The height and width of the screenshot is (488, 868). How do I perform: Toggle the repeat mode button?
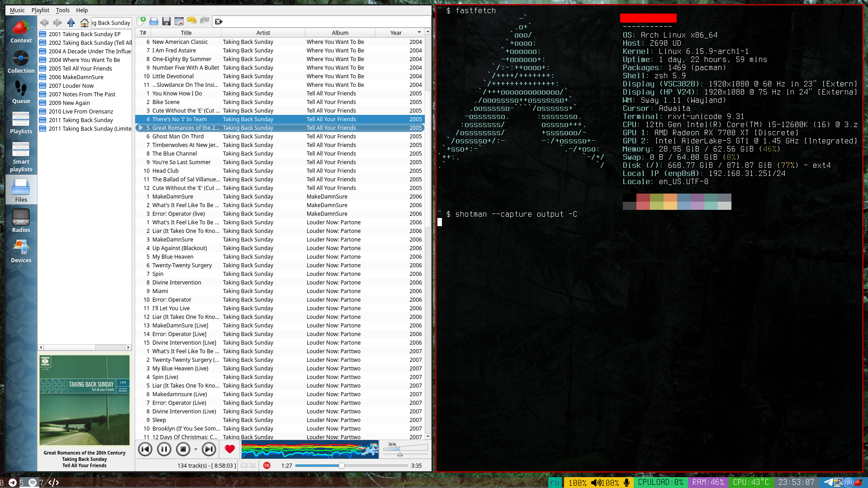pyautogui.click(x=244, y=465)
